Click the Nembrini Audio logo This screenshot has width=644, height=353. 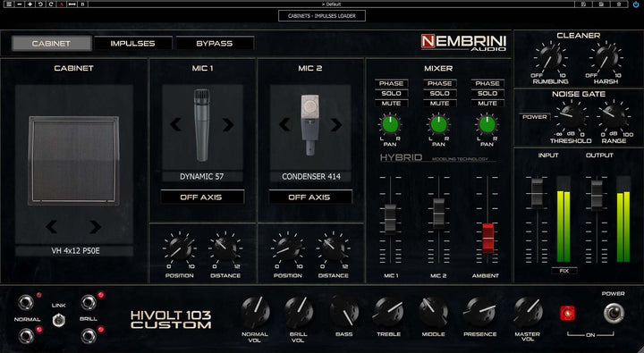click(463, 42)
